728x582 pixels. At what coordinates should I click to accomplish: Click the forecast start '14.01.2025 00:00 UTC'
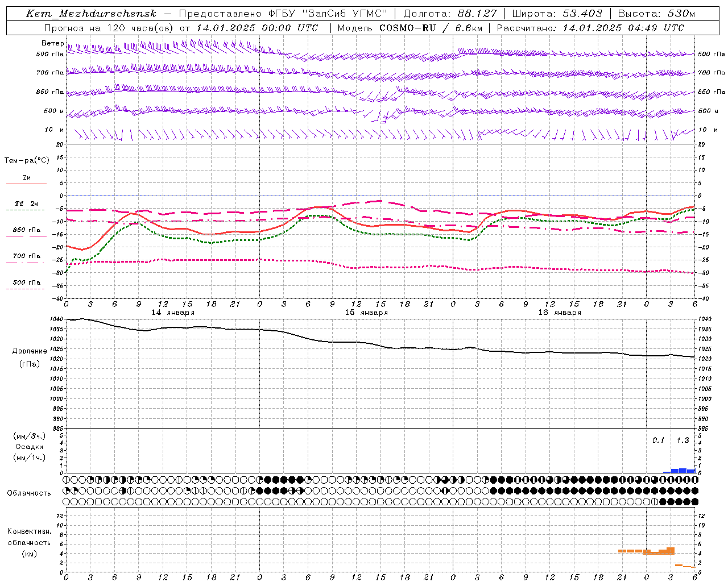click(257, 28)
